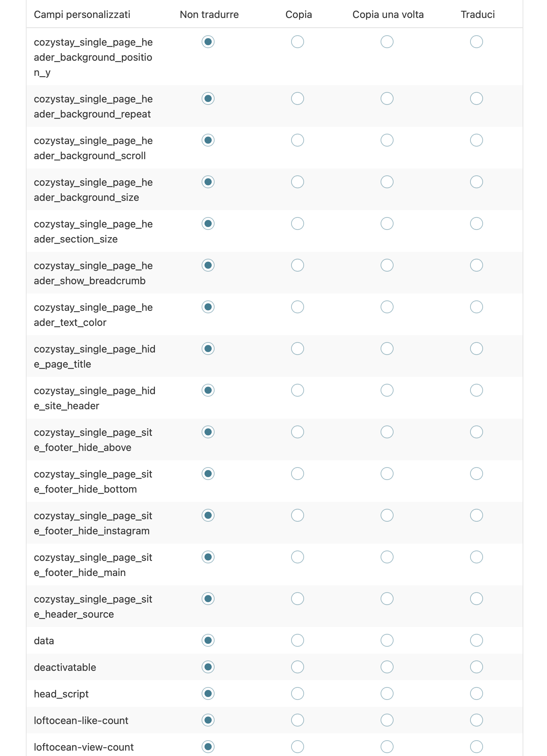Set header_show_breadcrumb to Traduci
Viewport: 547px width, 756px height.
click(477, 265)
